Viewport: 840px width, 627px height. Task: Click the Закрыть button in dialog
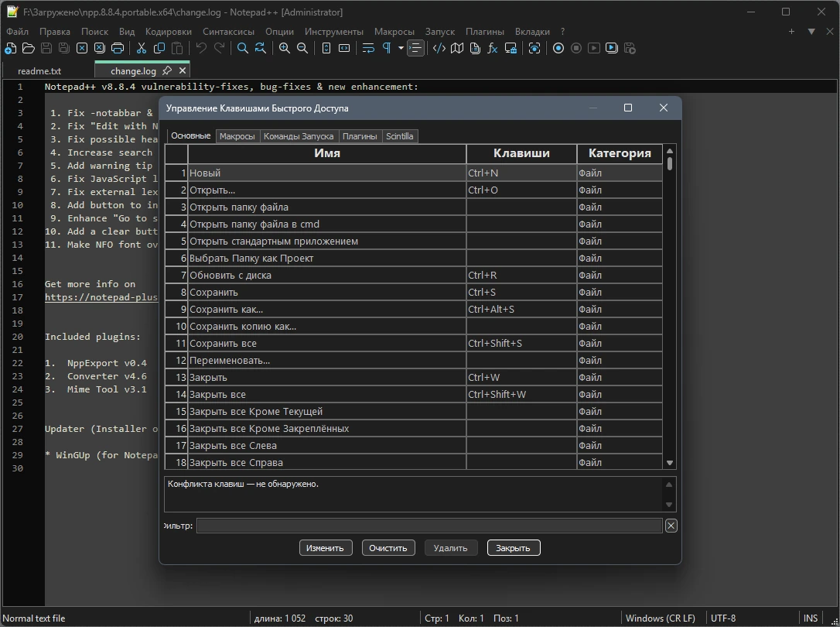coord(514,548)
